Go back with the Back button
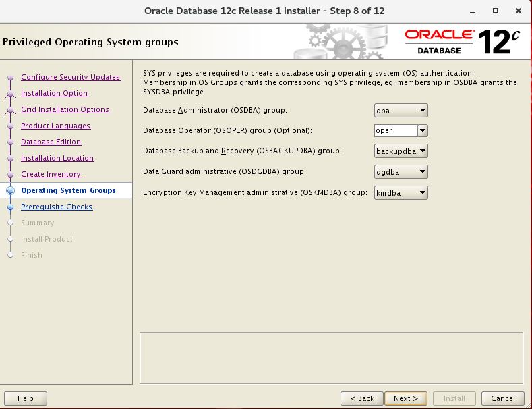The image size is (532, 409). [x=362, y=398]
